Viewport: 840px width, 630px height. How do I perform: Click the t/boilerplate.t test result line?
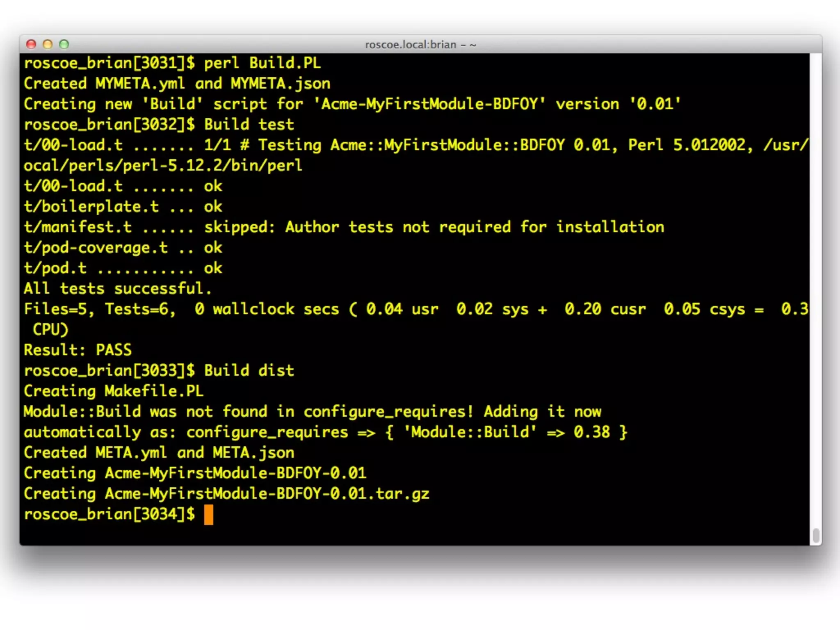click(x=123, y=207)
